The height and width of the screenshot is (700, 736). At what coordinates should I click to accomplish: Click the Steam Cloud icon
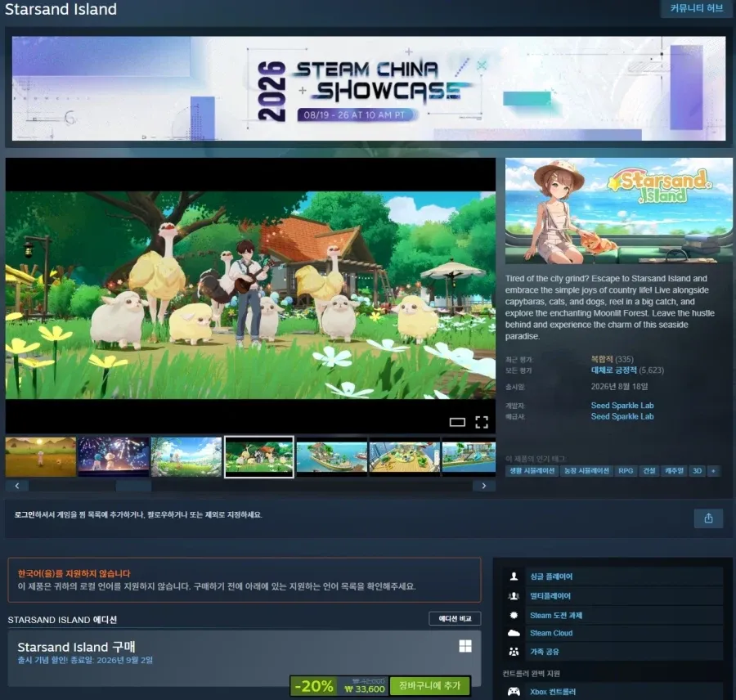(x=514, y=633)
